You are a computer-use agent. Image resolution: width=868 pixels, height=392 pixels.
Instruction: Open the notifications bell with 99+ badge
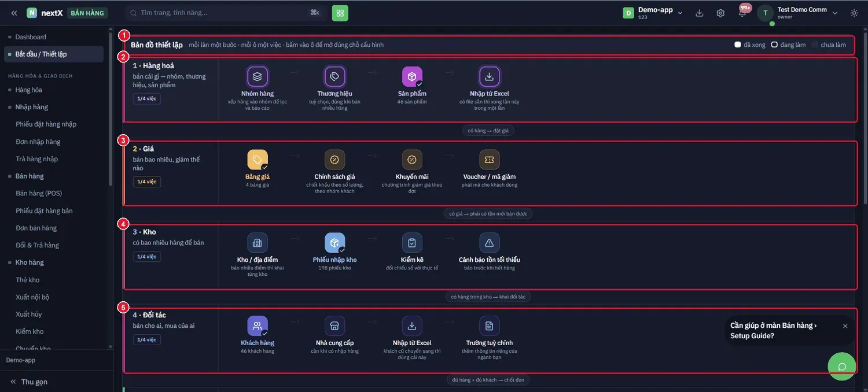[742, 13]
